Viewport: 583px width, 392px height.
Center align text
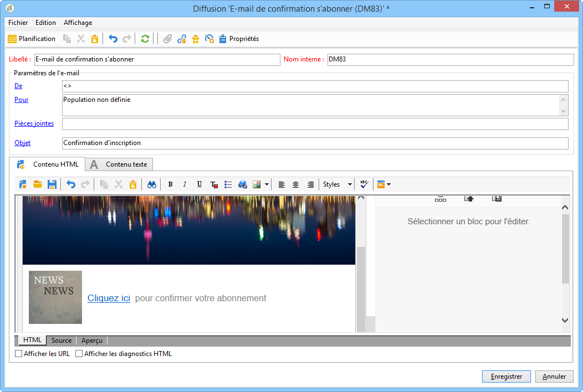[x=295, y=184]
